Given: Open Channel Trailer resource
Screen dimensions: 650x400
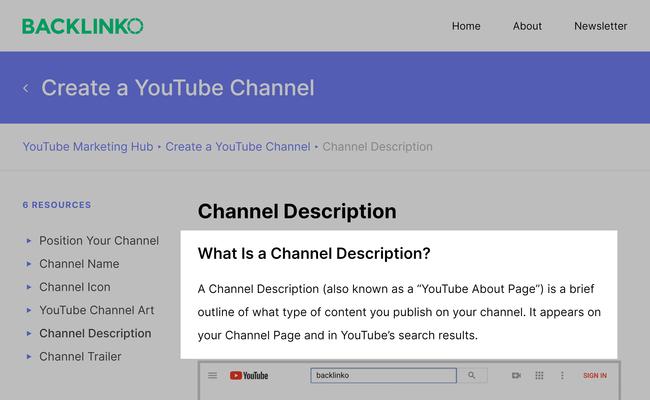Looking at the screenshot, I should point(80,357).
